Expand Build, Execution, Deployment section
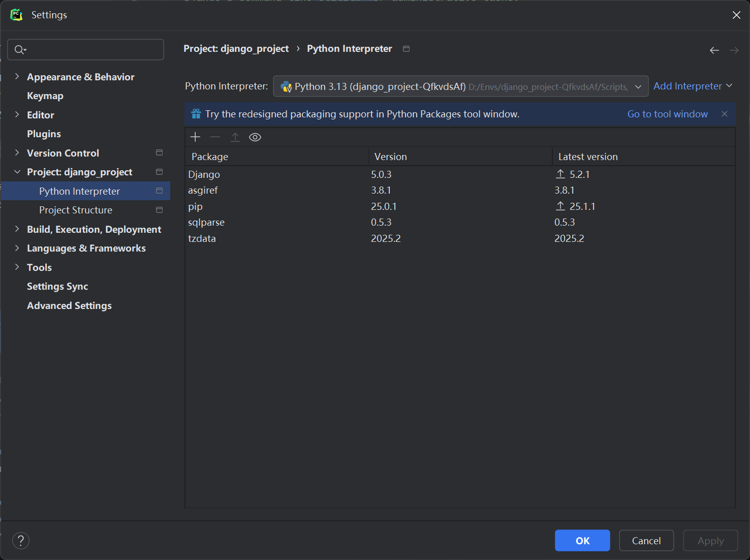This screenshot has height=560, width=750. 17,229
